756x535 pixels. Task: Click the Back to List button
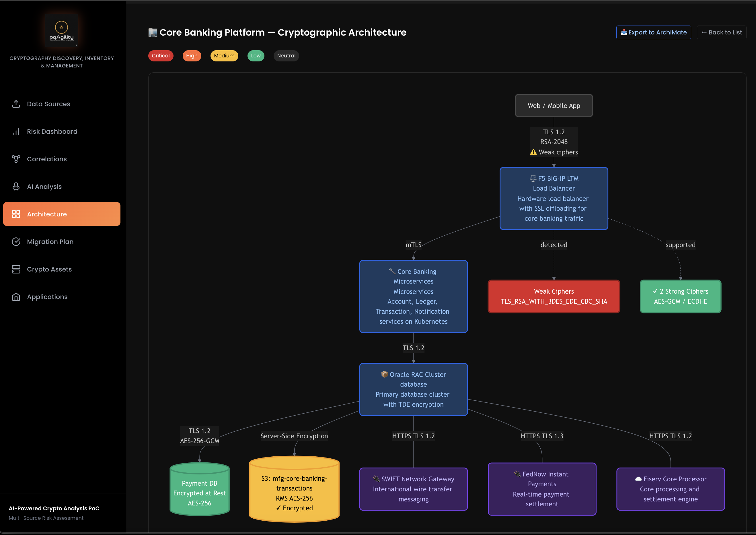[x=721, y=32]
